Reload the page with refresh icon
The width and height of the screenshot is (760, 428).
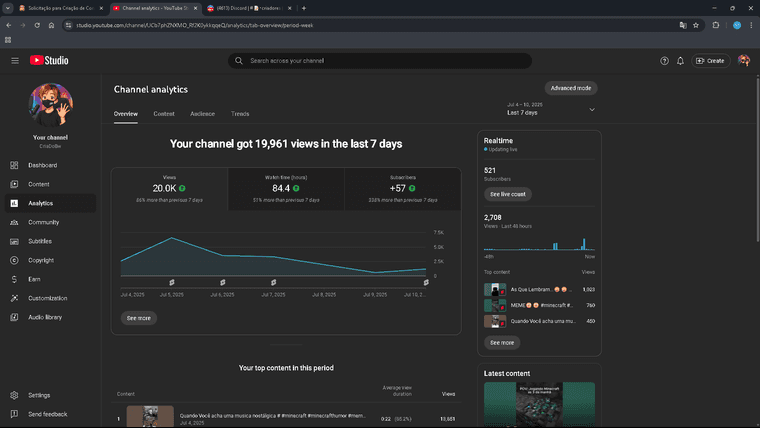point(37,25)
